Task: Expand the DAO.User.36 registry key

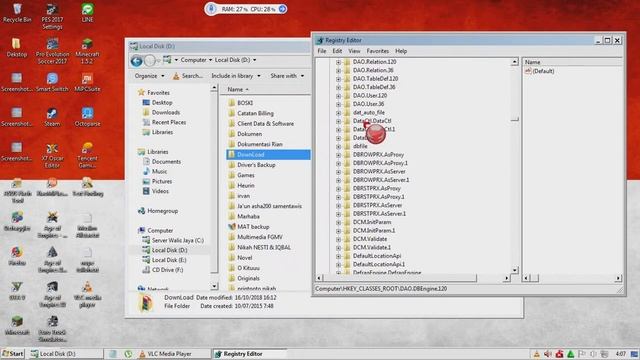Action: [338, 104]
